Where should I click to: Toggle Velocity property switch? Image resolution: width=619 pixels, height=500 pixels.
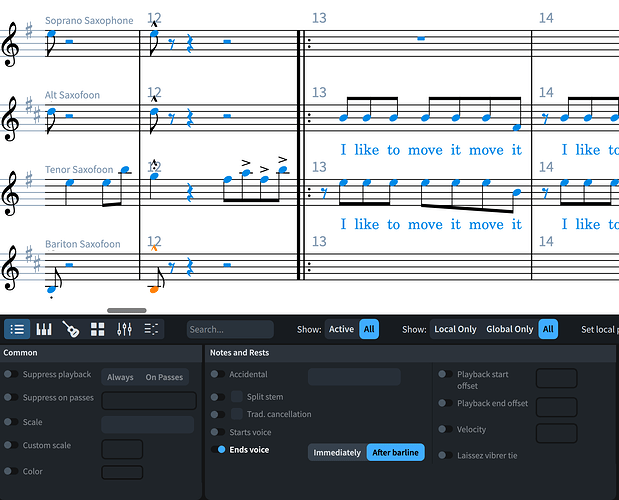point(445,429)
